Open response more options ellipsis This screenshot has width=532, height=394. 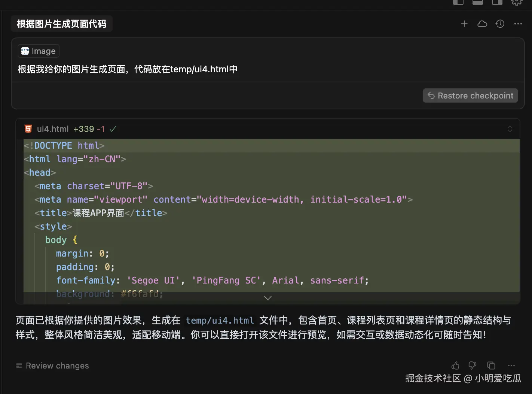coord(511,366)
